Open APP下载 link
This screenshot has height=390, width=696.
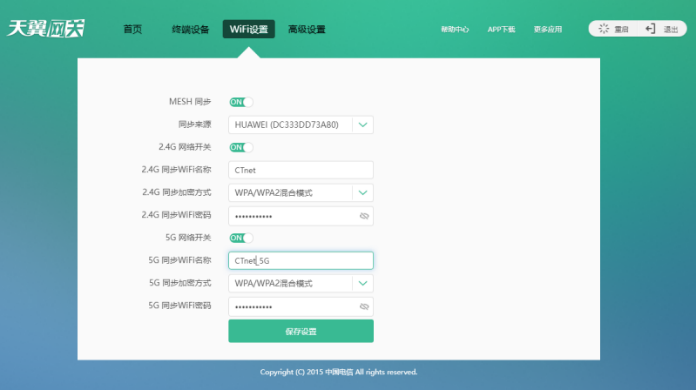501,29
